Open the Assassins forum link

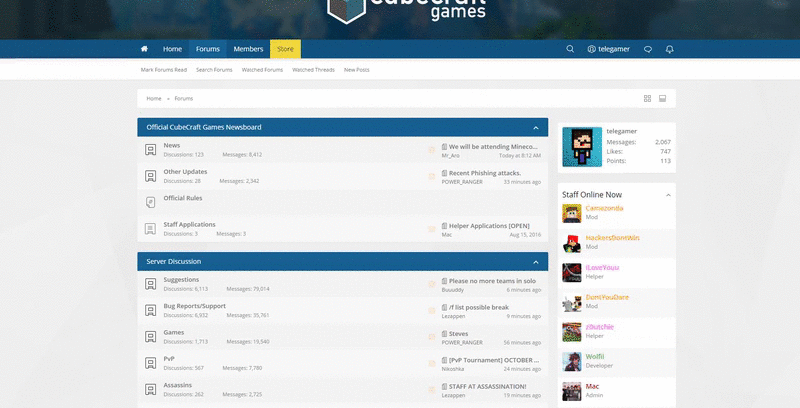178,386
